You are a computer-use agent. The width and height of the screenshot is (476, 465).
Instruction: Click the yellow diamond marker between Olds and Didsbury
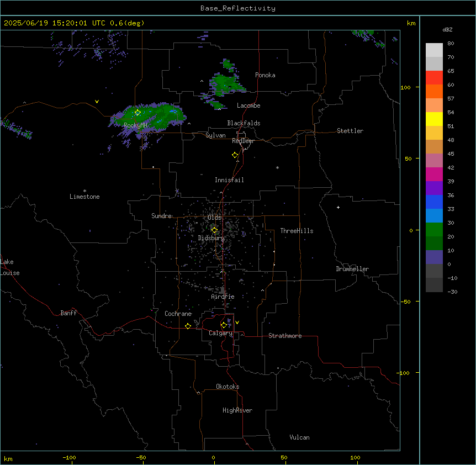pyautogui.click(x=214, y=230)
